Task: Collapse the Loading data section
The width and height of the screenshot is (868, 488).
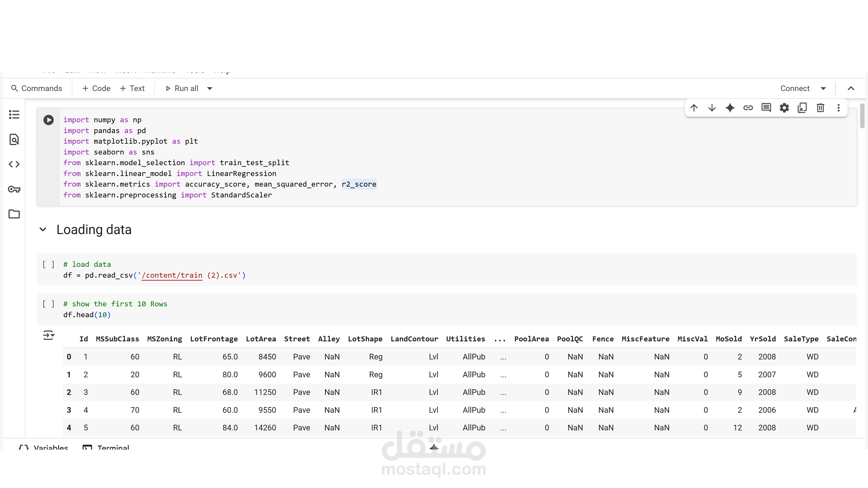Action: click(x=43, y=230)
